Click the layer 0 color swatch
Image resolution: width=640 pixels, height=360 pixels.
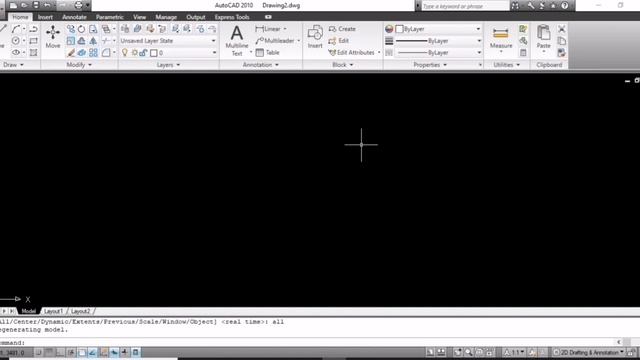tap(154, 53)
